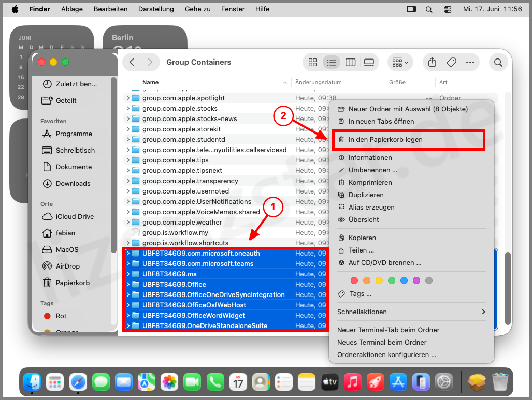Open System Settings from the Dock
Image resolution: width=532 pixels, height=400 pixels.
point(444,382)
